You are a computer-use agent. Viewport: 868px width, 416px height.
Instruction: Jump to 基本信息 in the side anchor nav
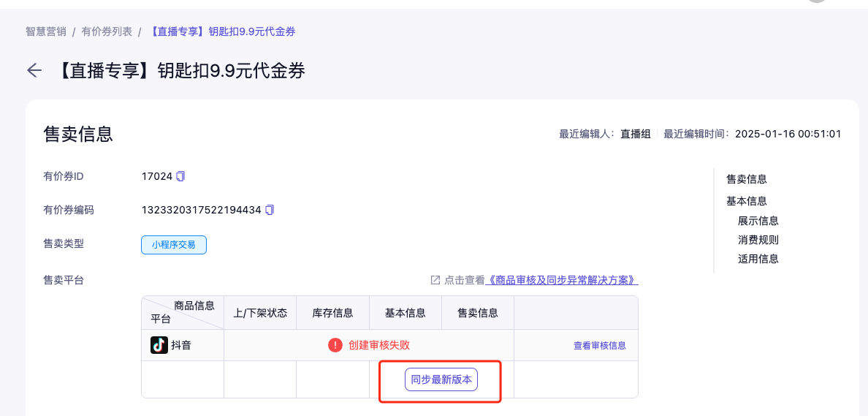click(747, 201)
